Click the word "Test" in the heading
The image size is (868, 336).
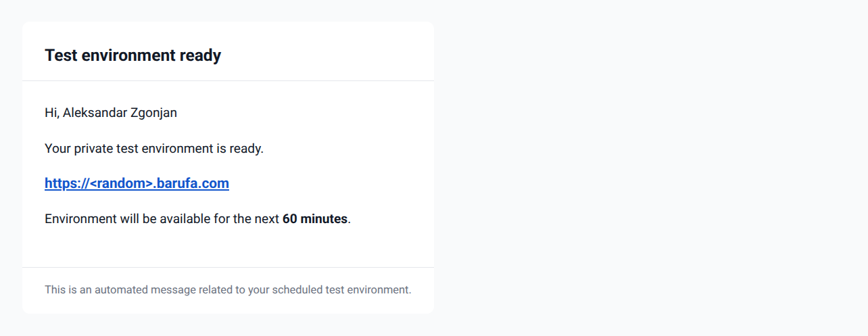click(x=61, y=55)
